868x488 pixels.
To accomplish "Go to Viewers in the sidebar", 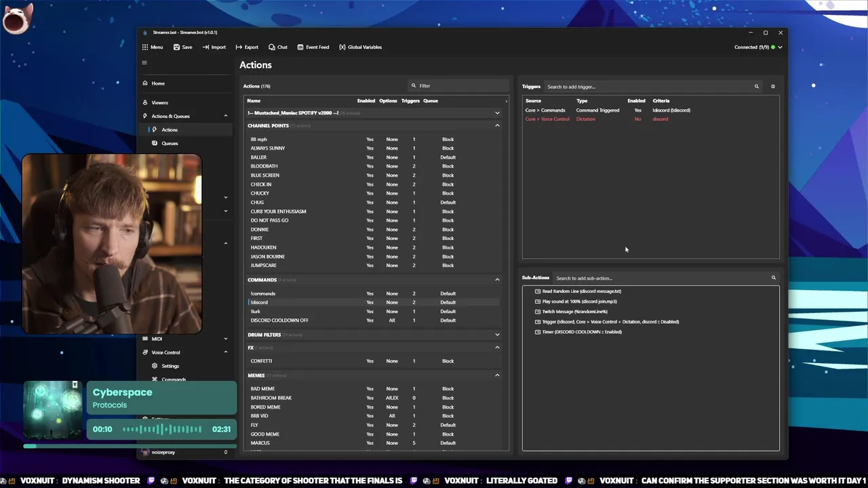I will click(x=160, y=102).
